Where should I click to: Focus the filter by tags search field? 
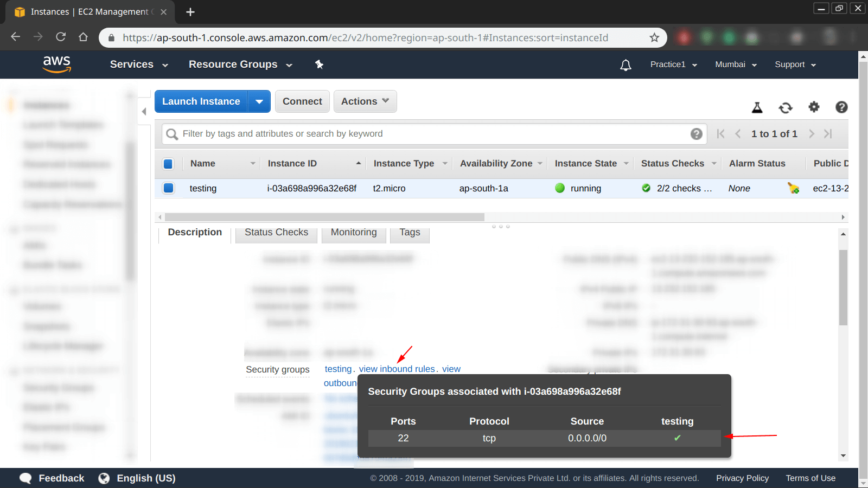pyautogui.click(x=434, y=134)
